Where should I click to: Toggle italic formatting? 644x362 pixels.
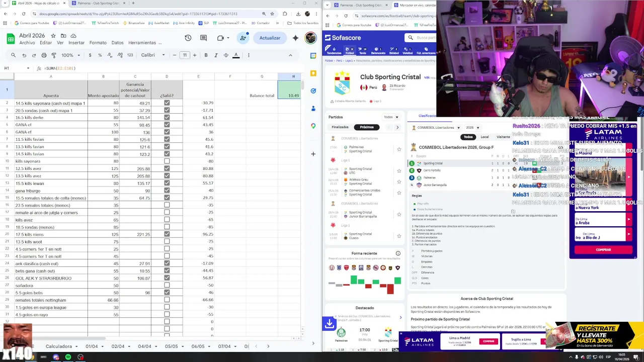coord(216,55)
